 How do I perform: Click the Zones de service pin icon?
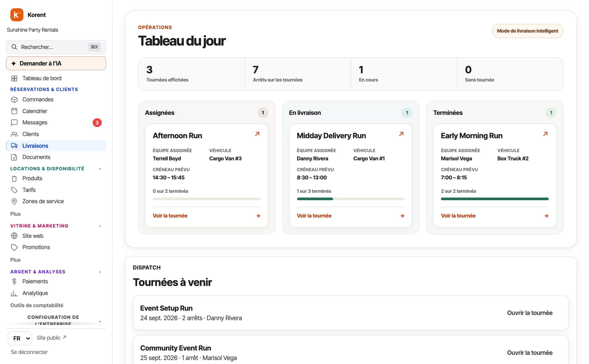[x=14, y=202]
